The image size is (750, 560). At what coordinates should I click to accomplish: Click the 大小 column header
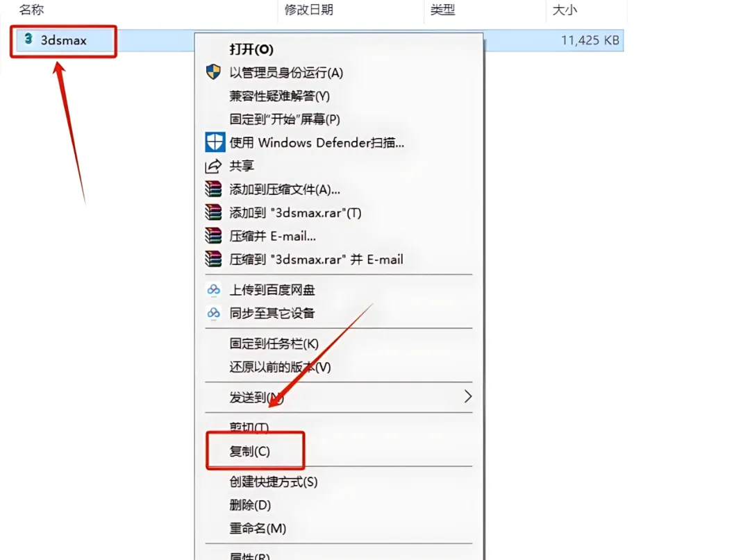(565, 10)
